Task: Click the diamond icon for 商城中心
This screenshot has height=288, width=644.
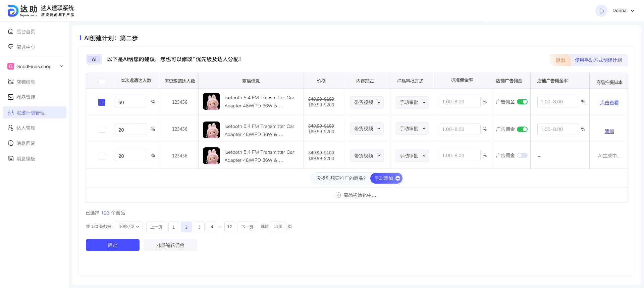Action: pyautogui.click(x=11, y=47)
